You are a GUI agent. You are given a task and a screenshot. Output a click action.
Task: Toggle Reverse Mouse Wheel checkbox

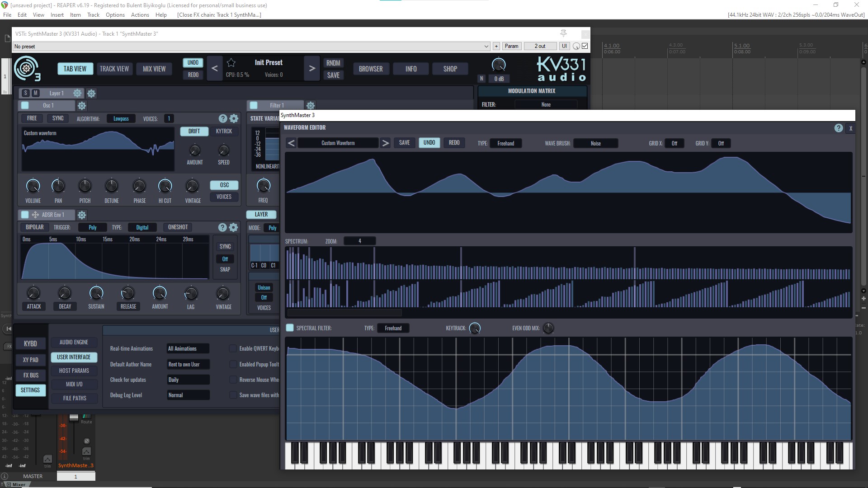tap(233, 380)
